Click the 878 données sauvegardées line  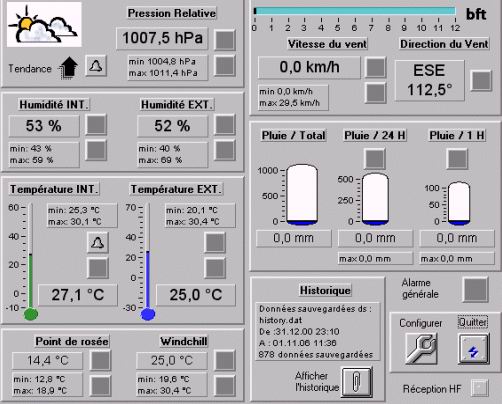316,354
